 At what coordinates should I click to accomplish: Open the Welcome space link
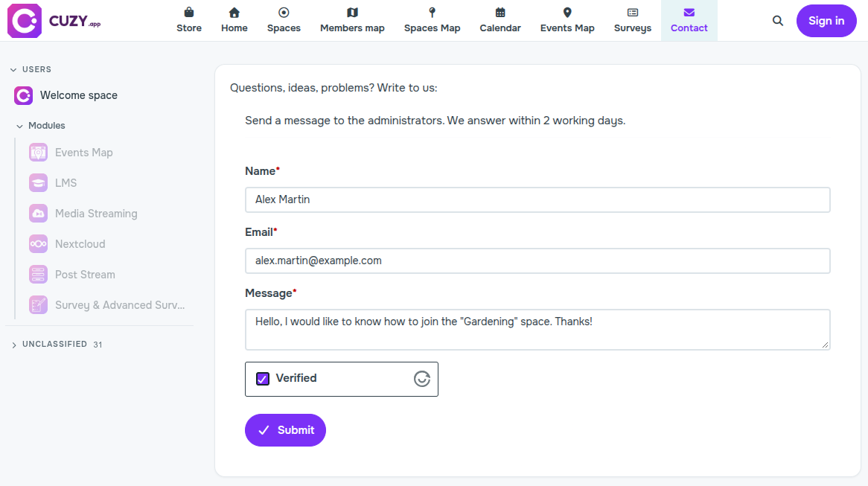pyautogui.click(x=79, y=95)
